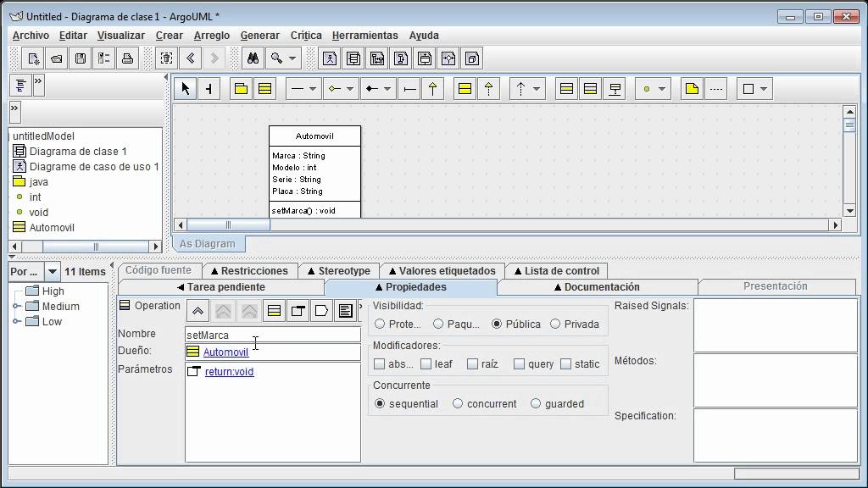Enable the static modifier checkbox
The image size is (868, 488).
(565, 364)
